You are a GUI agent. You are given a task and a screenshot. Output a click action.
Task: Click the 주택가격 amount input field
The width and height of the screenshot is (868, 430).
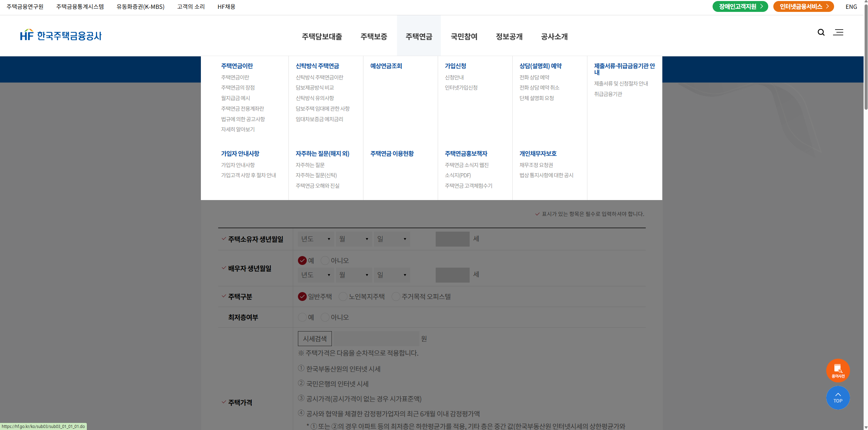(x=376, y=339)
